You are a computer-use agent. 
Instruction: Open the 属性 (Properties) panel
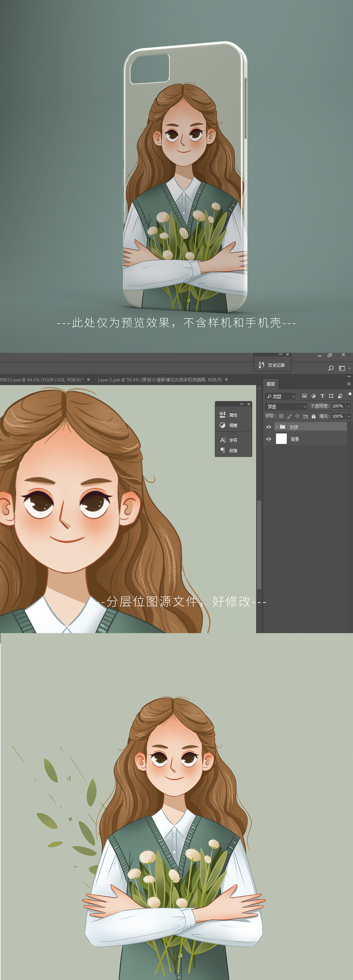233,415
